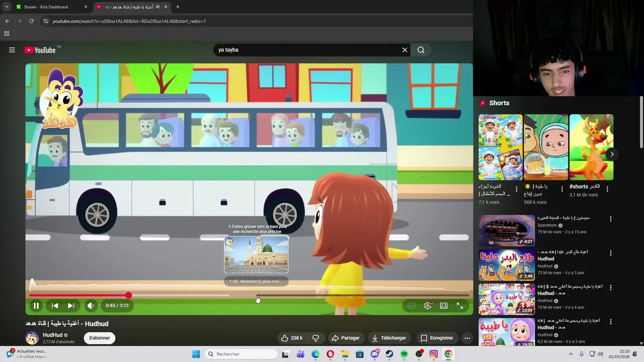Mute the video volume speaker icon
The width and height of the screenshot is (644, 362).
tap(91, 305)
